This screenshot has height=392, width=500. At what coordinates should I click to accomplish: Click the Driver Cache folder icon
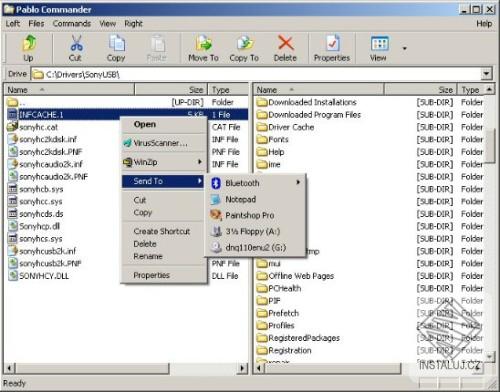tap(262, 127)
